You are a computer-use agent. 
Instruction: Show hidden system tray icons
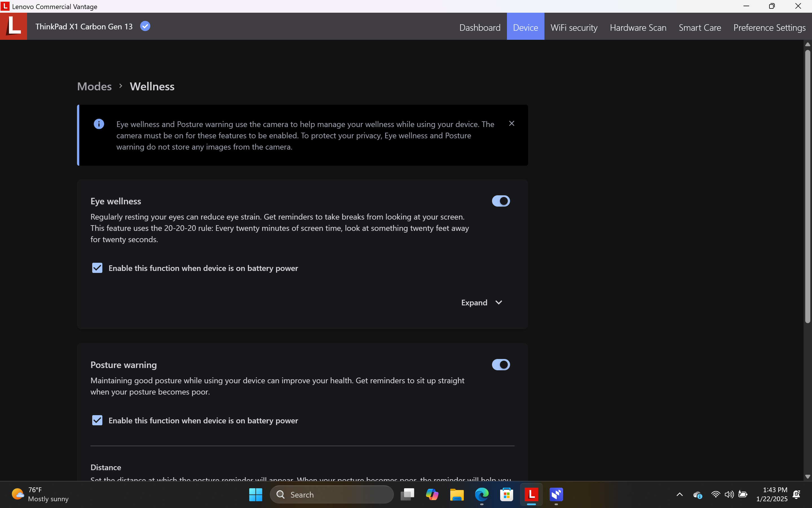[679, 494]
